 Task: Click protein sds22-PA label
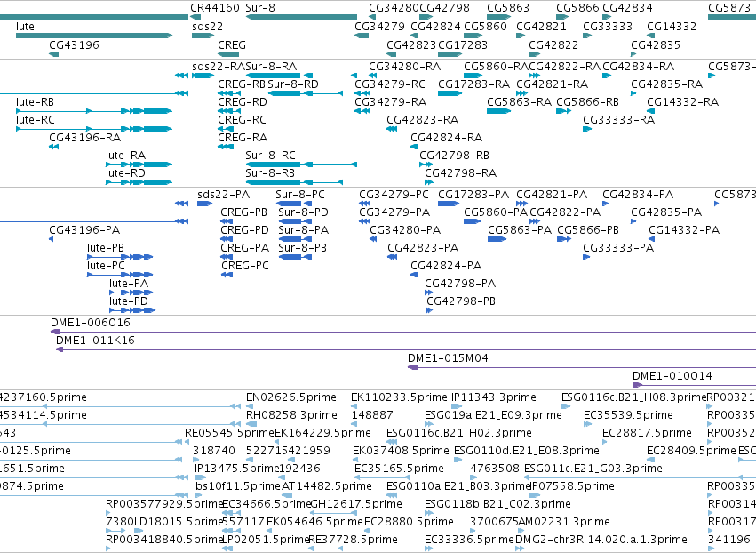[x=223, y=195]
